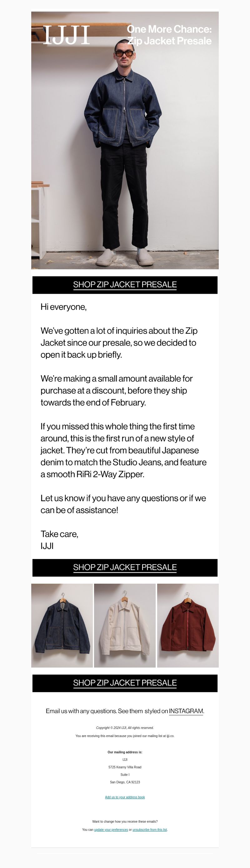Click the IJJI logo in the header
The image size is (250, 868).
click(66, 35)
